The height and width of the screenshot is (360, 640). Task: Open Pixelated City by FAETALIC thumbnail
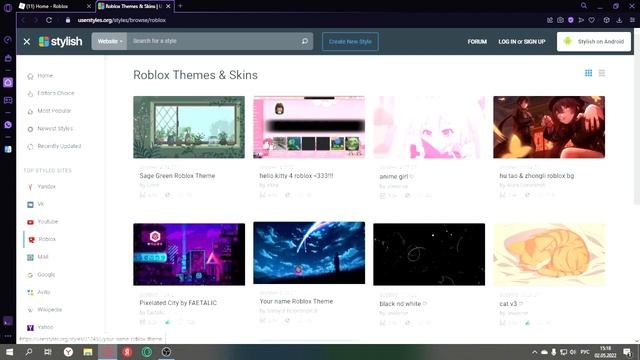tap(189, 254)
